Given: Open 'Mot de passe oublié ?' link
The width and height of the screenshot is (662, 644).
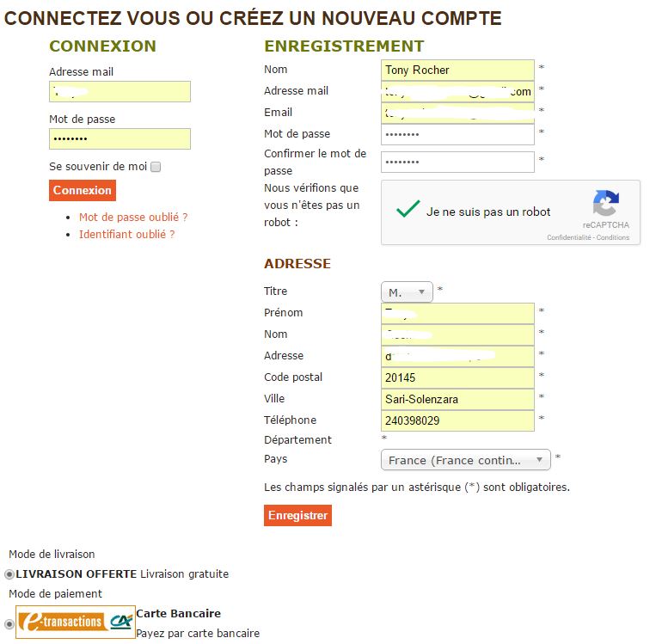Looking at the screenshot, I should coord(133,218).
